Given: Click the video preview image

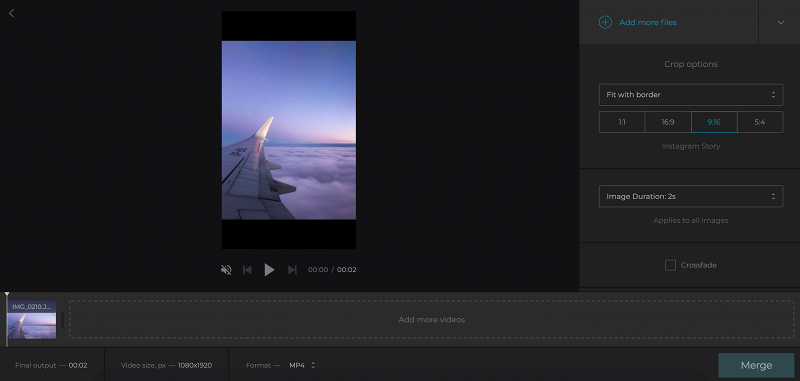Looking at the screenshot, I should pyautogui.click(x=289, y=130).
